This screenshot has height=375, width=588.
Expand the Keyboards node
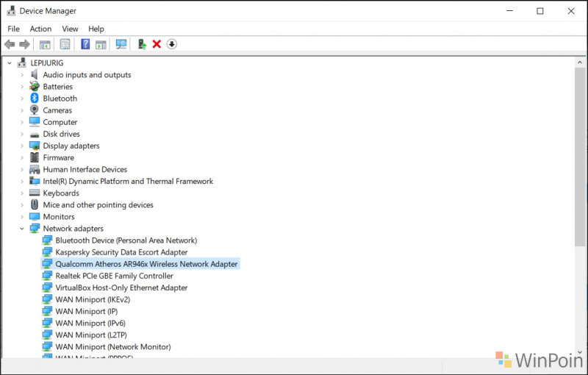pos(22,193)
